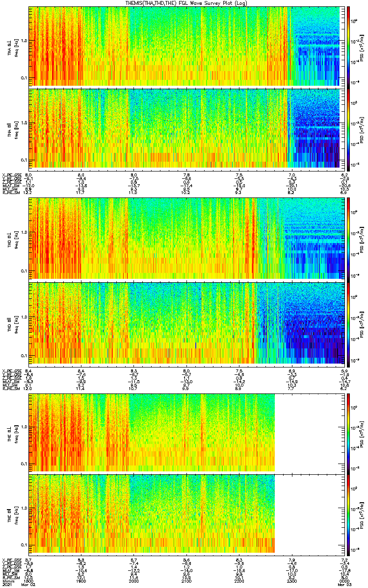Click the 1.0 frequency tick on THA B-perpendicular
Image resolution: width=368 pixels, height=588 pixels.
tap(24, 41)
